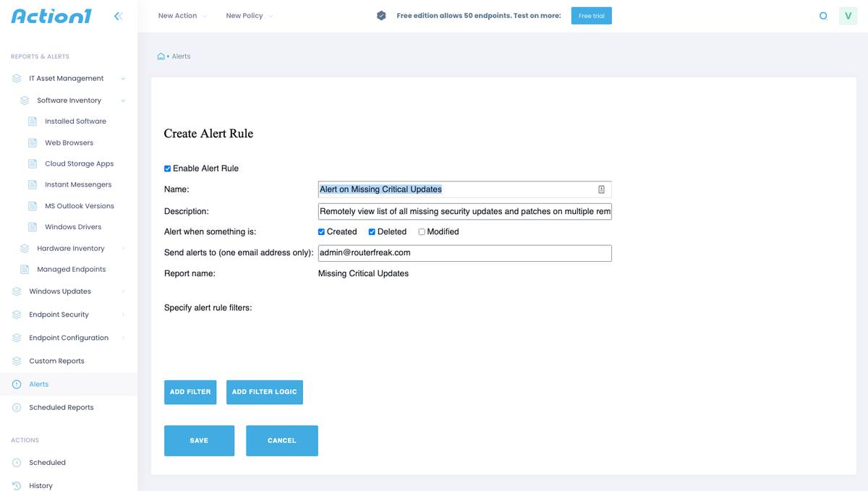The width and height of the screenshot is (868, 491).
Task: Open the History item under Actions
Action: (x=41, y=485)
